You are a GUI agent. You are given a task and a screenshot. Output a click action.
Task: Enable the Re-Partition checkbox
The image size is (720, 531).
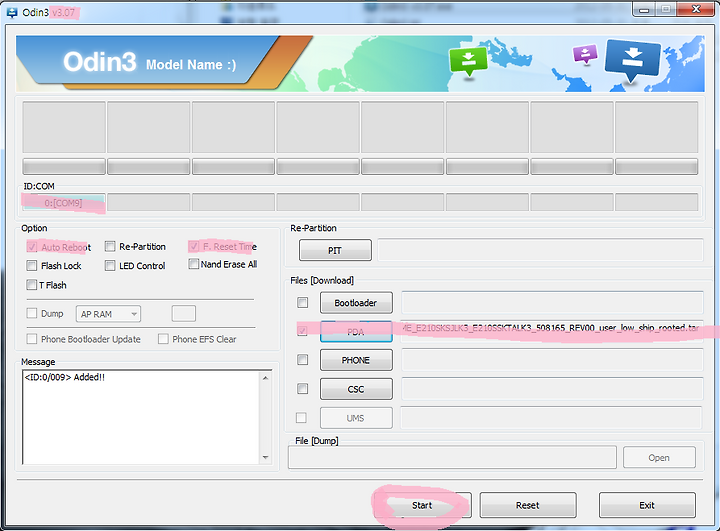(x=110, y=247)
